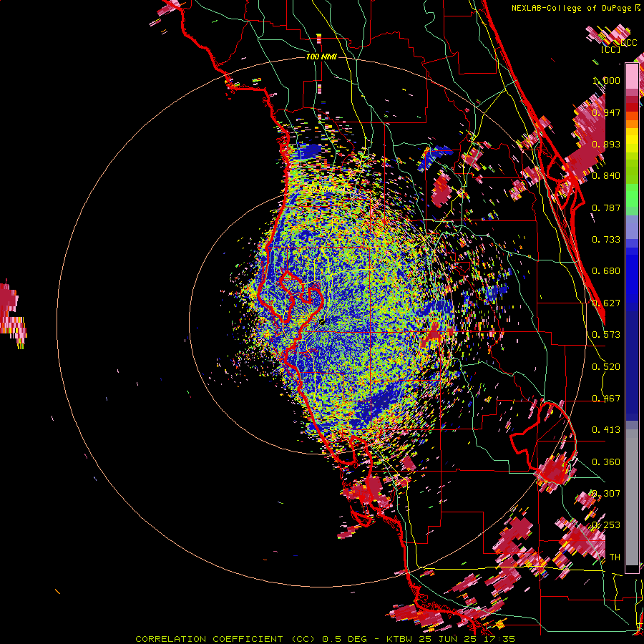Click the 0.893 legend value
Screen dimensions: 644x644
coord(607,144)
